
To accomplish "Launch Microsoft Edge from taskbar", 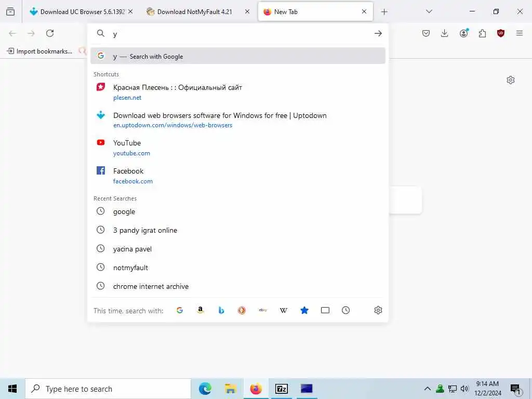I will [x=205, y=389].
